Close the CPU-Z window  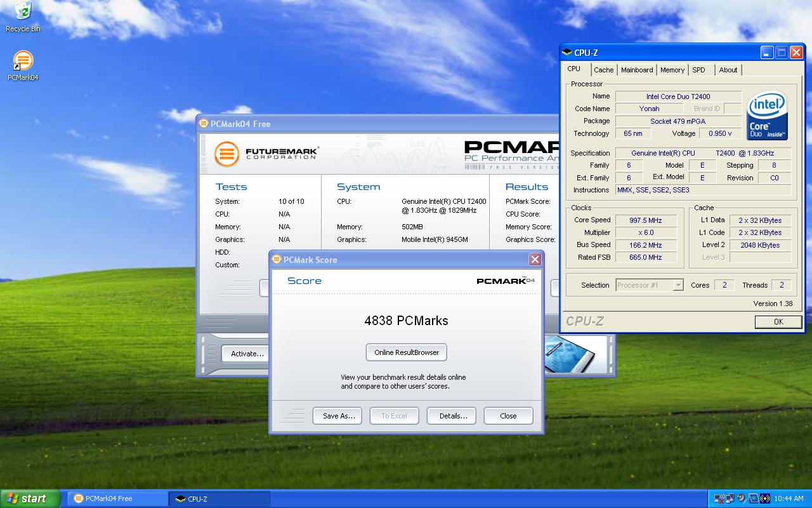click(x=796, y=53)
